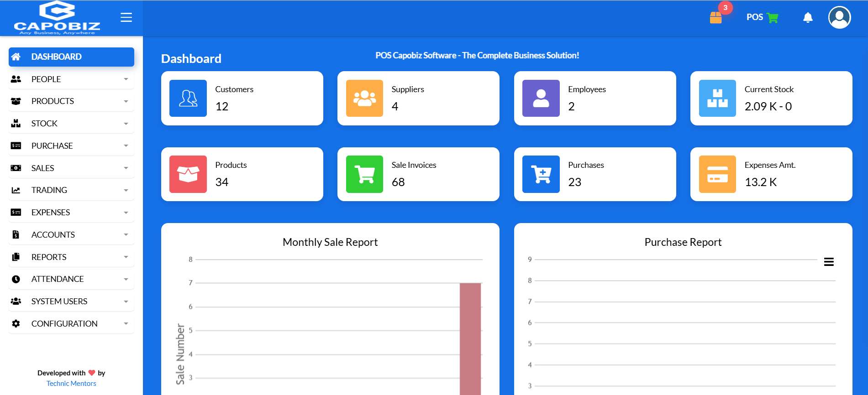The width and height of the screenshot is (868, 395).
Task: Click the Products card icon
Action: tap(188, 174)
